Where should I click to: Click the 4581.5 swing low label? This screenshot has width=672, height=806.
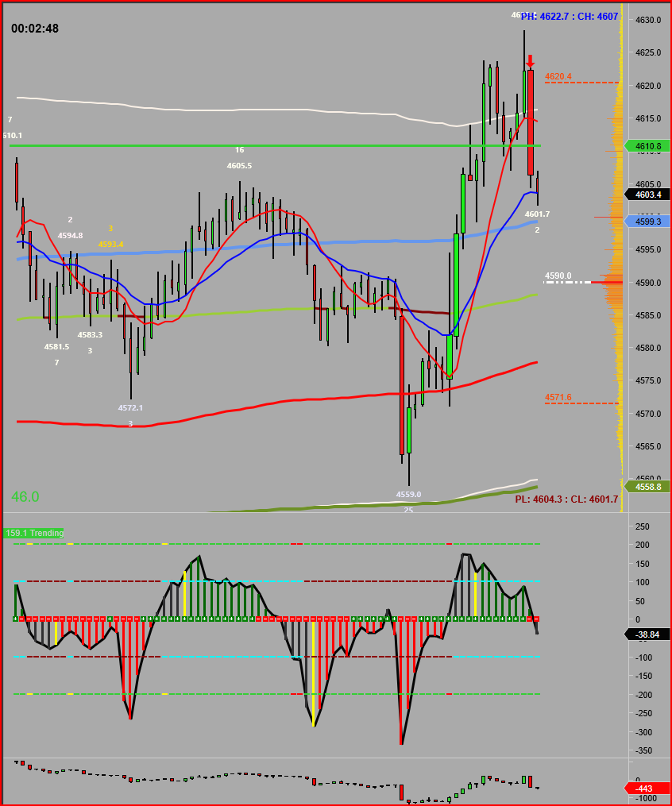click(x=56, y=346)
